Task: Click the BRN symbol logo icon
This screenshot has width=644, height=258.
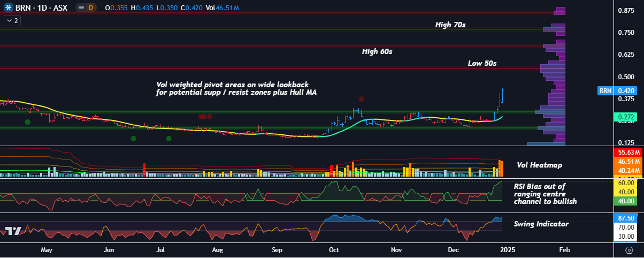Action: [x=8, y=8]
